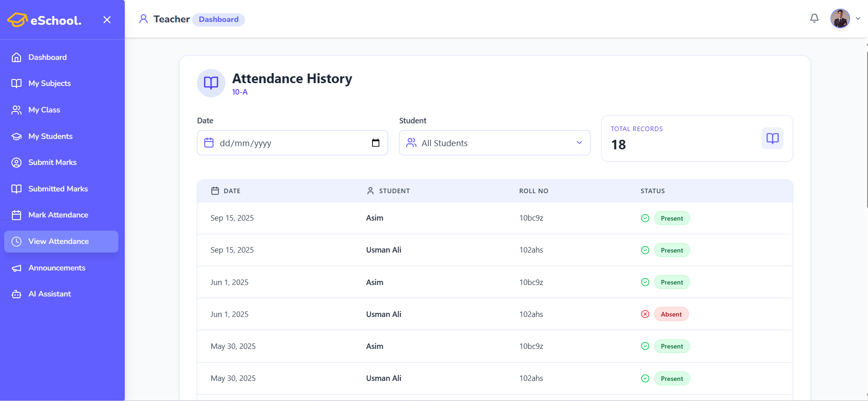Click Present badge for Asim on Sep 15

coord(672,218)
